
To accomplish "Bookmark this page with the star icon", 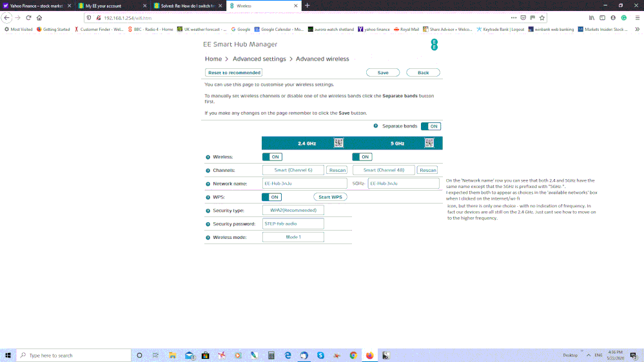I will (542, 17).
